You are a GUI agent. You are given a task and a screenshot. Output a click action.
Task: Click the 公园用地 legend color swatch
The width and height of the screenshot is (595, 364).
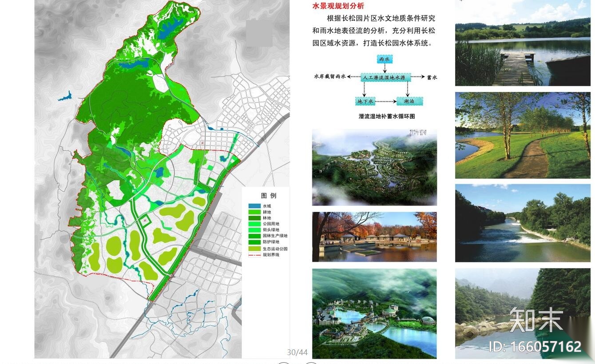tap(254, 224)
